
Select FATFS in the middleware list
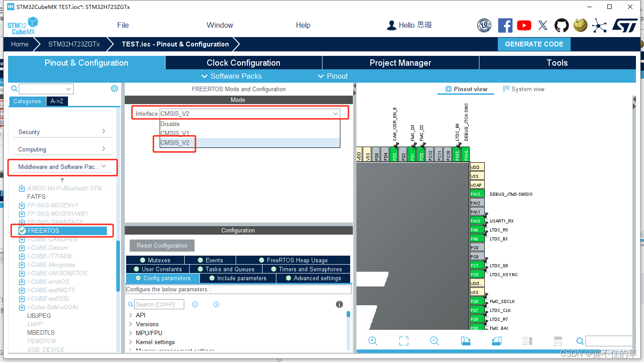[36, 197]
